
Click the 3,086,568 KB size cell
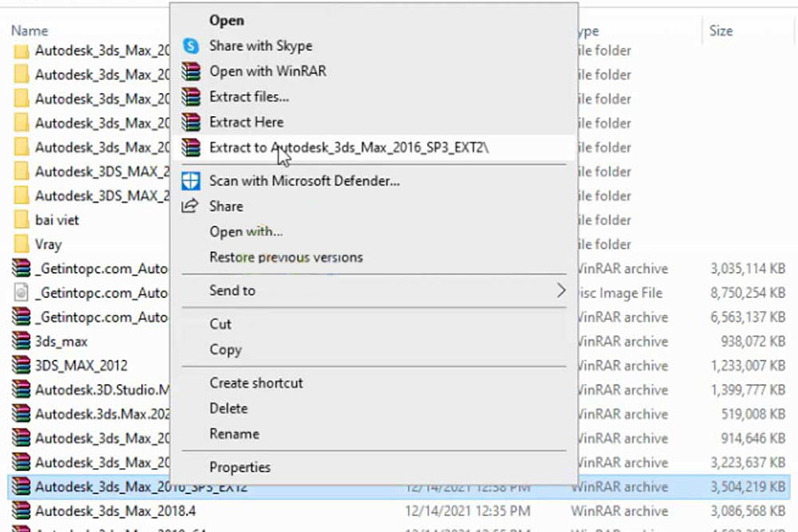pos(747,511)
